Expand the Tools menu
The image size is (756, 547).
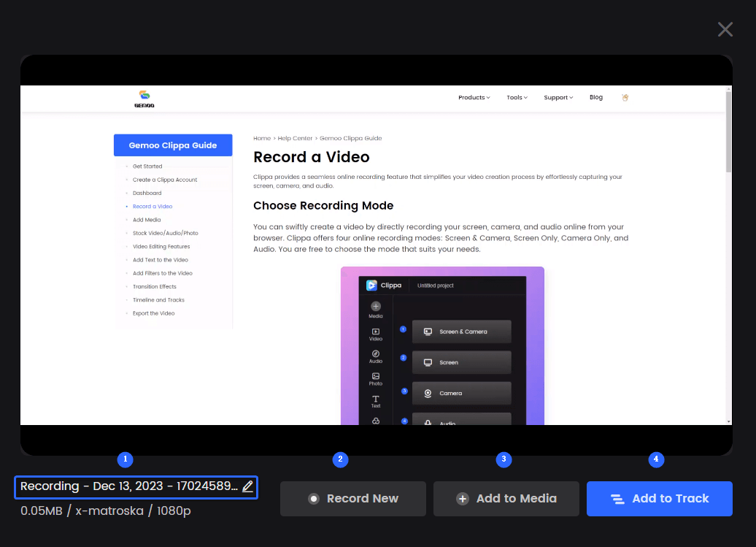(517, 97)
